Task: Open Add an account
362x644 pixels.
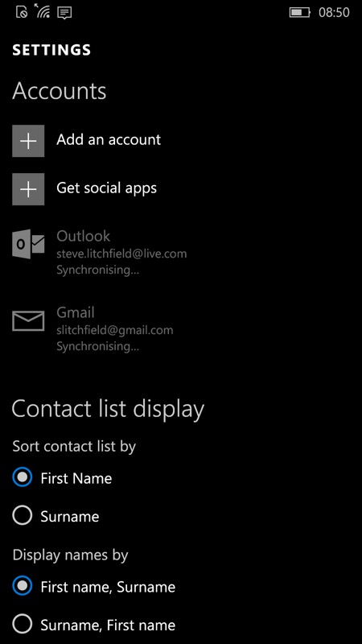Action: [109, 140]
